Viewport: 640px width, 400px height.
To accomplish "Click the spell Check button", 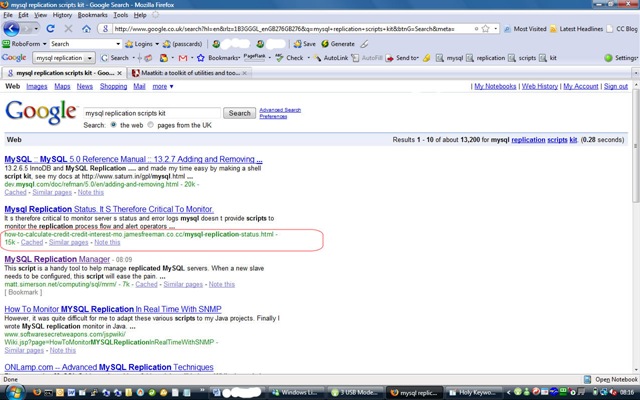I will [x=289, y=58].
